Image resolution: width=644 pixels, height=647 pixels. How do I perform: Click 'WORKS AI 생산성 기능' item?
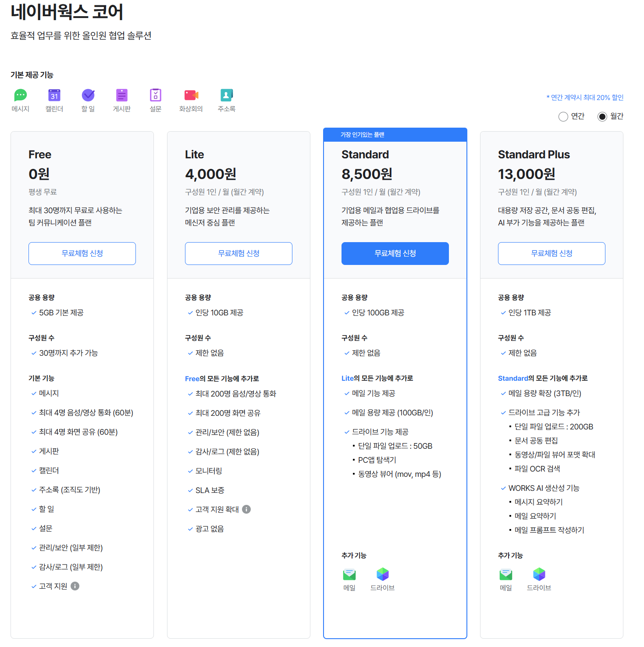click(544, 488)
